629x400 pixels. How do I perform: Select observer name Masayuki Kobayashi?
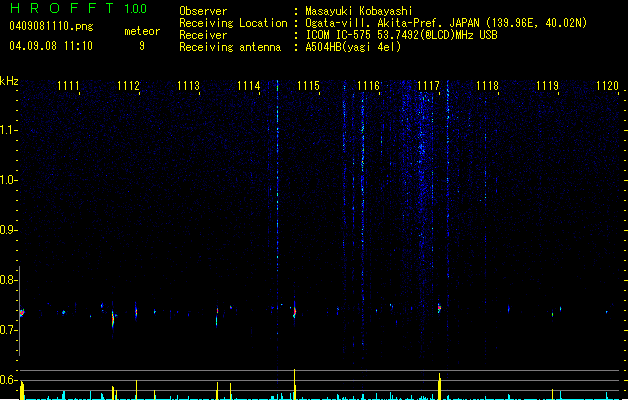[359, 11]
